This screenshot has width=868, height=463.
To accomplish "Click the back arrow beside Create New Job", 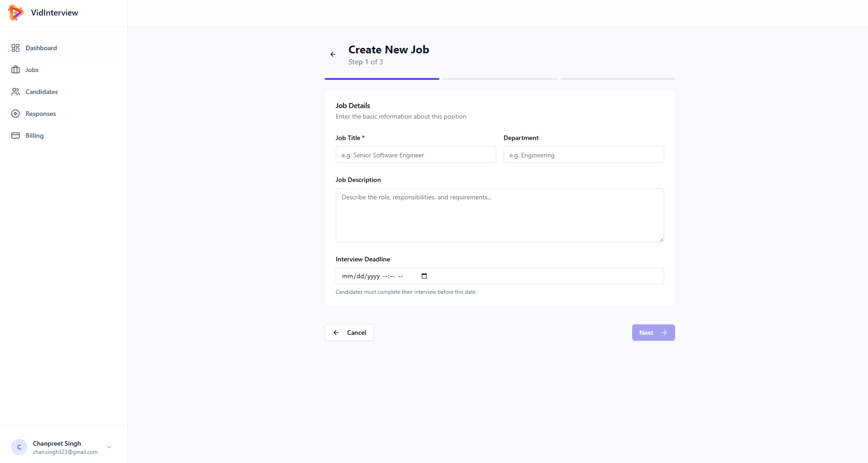I will (x=333, y=54).
